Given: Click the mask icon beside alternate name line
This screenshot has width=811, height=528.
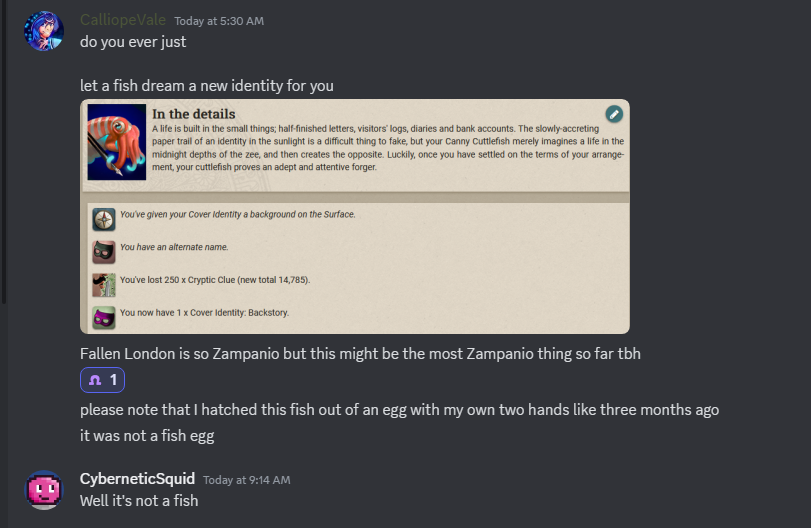Looking at the screenshot, I should pyautogui.click(x=103, y=250).
